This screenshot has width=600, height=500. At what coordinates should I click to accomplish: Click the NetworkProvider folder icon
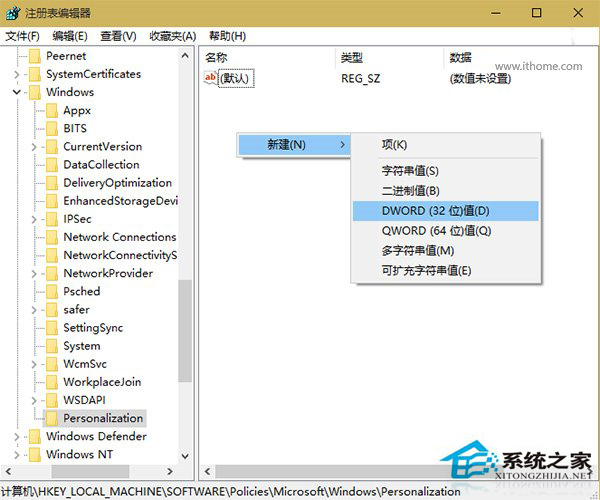click(x=52, y=274)
